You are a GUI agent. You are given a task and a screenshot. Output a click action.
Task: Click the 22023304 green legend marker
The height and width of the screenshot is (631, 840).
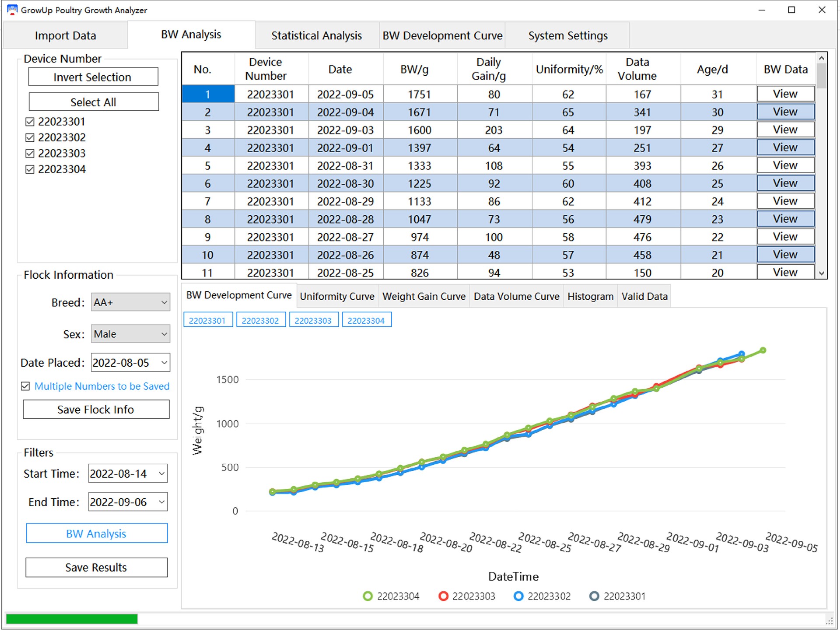367,596
